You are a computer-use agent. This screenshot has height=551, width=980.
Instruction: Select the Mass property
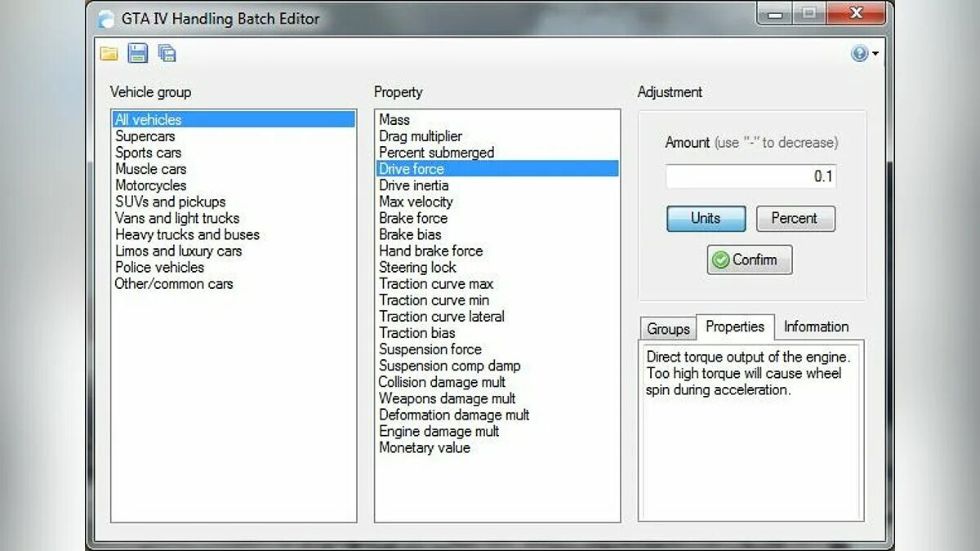tap(497, 119)
